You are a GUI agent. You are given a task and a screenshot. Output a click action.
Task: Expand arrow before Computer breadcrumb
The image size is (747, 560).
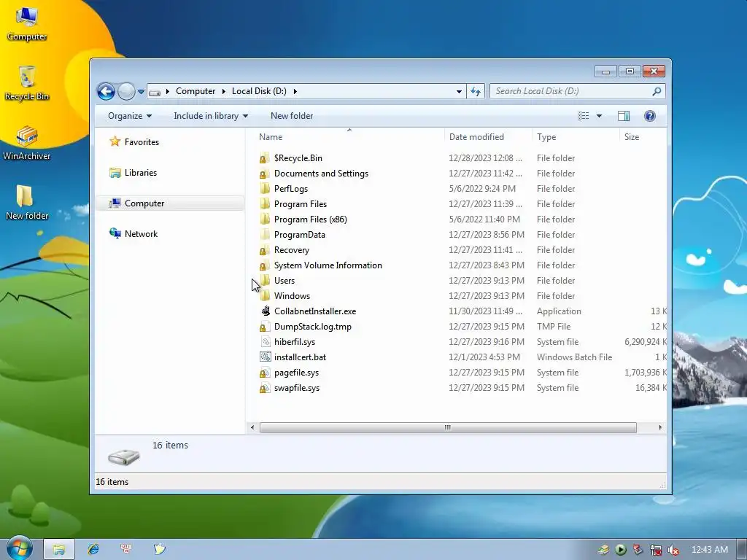168,91
